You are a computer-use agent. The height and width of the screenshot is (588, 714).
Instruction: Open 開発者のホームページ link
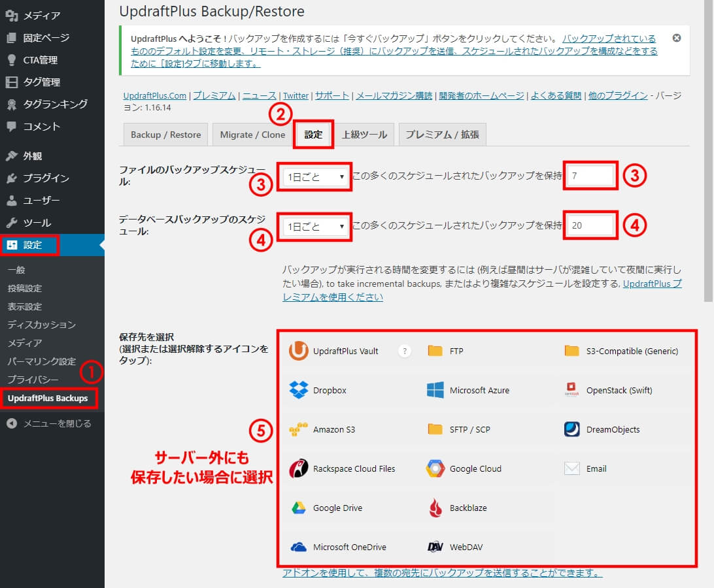pyautogui.click(x=481, y=95)
